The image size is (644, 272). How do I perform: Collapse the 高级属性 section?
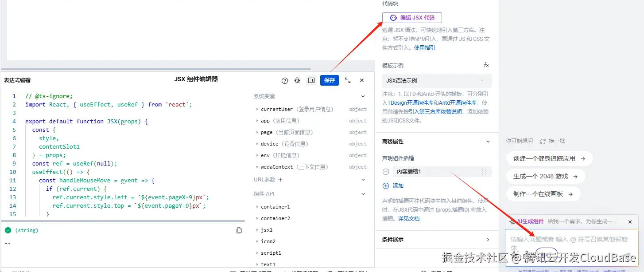pos(488,142)
